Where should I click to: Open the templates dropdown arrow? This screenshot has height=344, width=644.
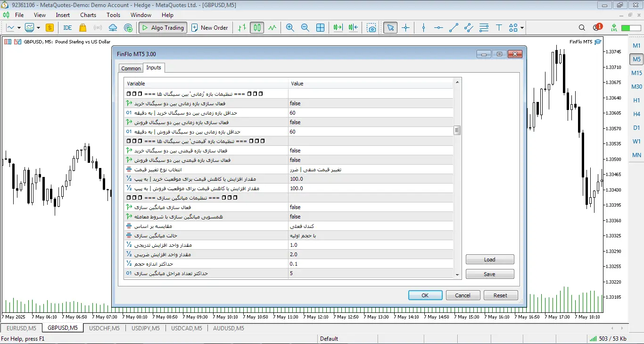pyautogui.click(x=38, y=28)
